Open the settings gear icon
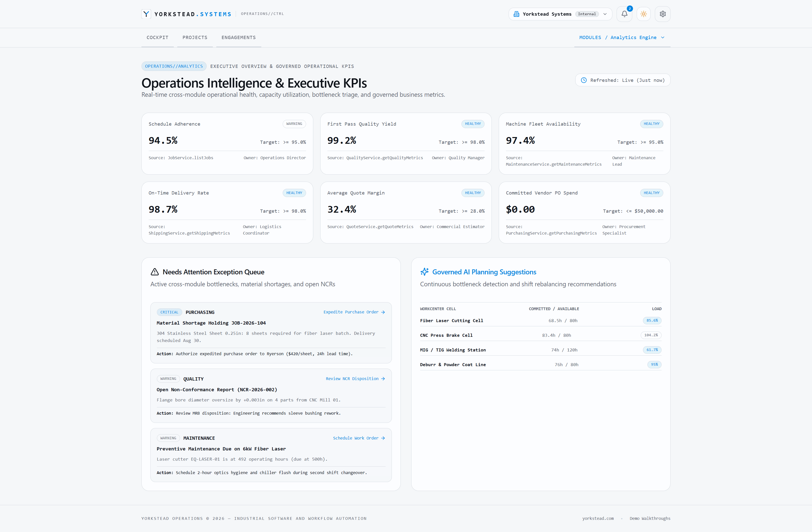The height and width of the screenshot is (532, 812). (x=663, y=14)
